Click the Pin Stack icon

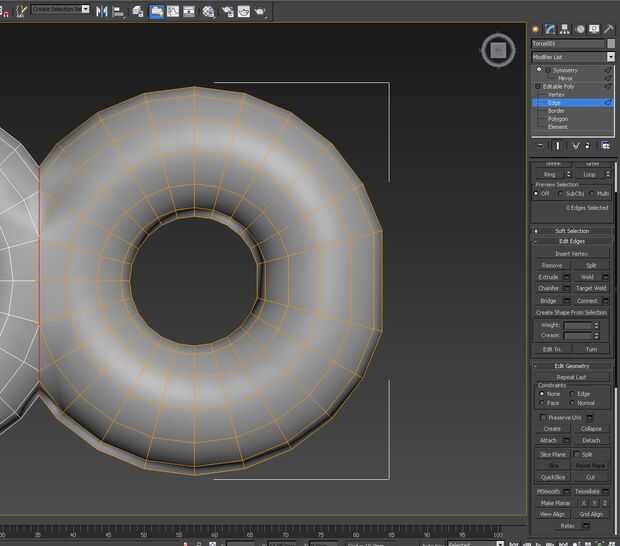540,146
